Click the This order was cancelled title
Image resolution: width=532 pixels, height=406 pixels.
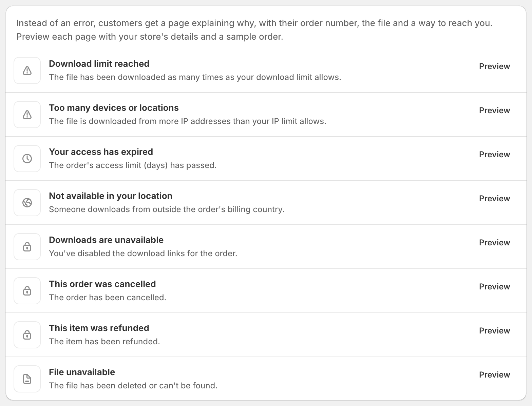(x=102, y=284)
